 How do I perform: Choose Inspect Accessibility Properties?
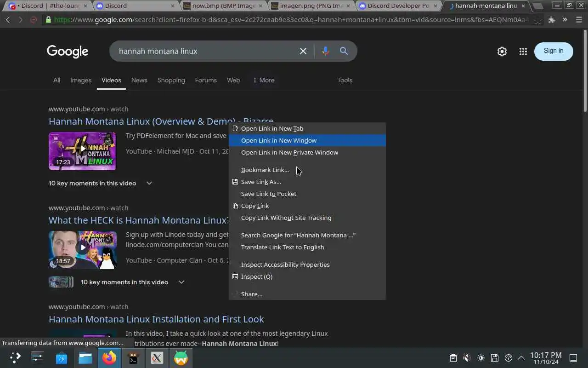307,264
